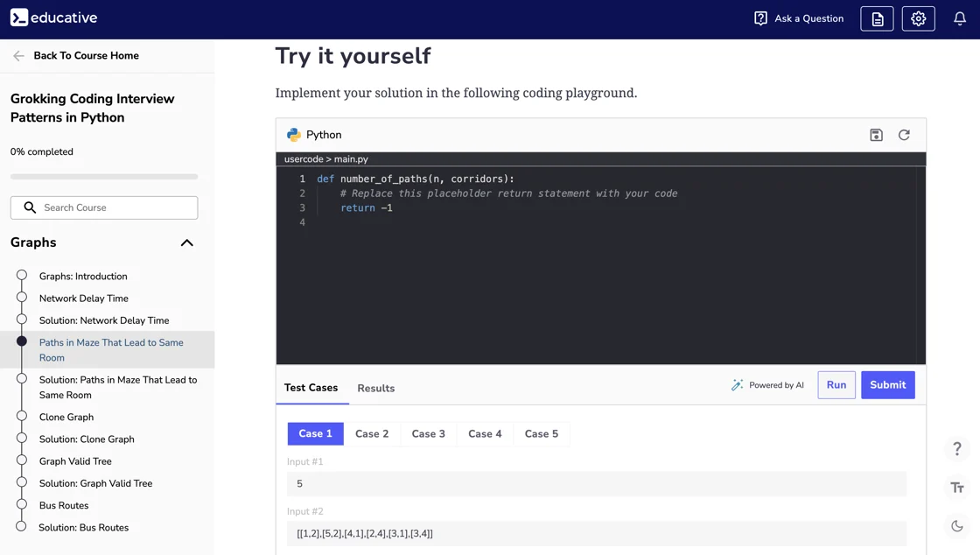Click code line 3 return statement

coord(367,208)
